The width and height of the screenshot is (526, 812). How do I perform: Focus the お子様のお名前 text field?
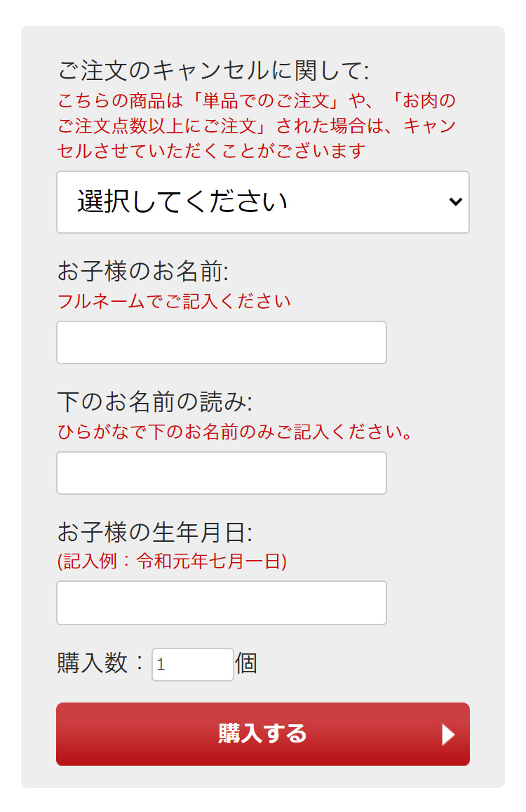point(221,342)
